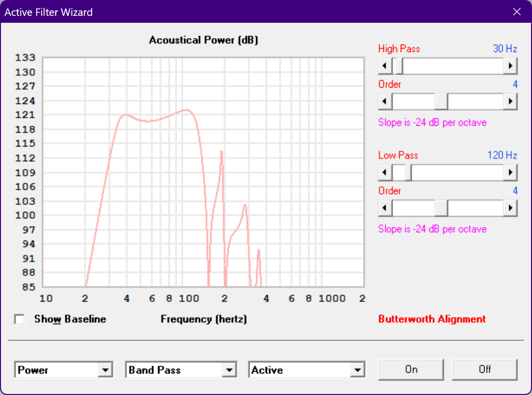Screen dimensions: 532x395
Task: Click the Butterworth Alignment label
Action: (x=432, y=319)
